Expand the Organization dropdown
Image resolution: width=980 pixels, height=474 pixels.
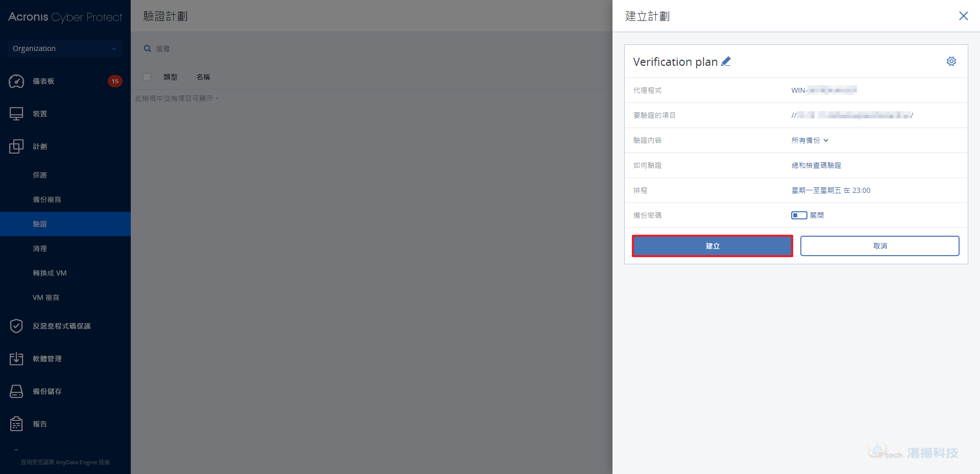[x=65, y=48]
